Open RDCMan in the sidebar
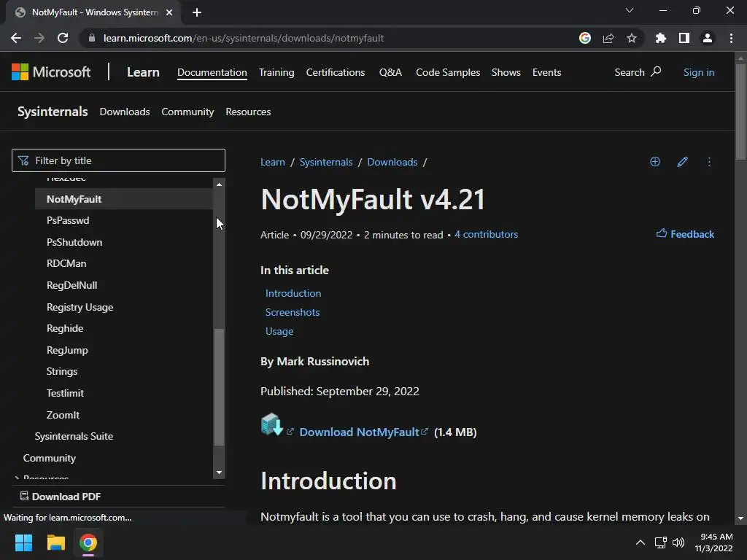 [x=66, y=263]
